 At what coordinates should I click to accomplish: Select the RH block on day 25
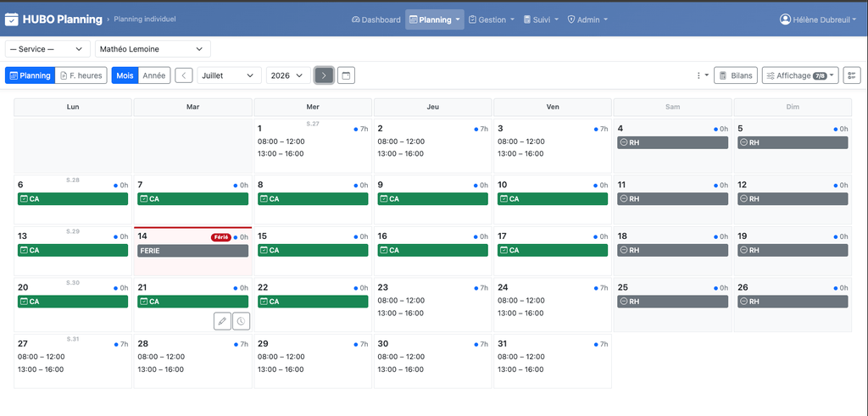click(672, 302)
